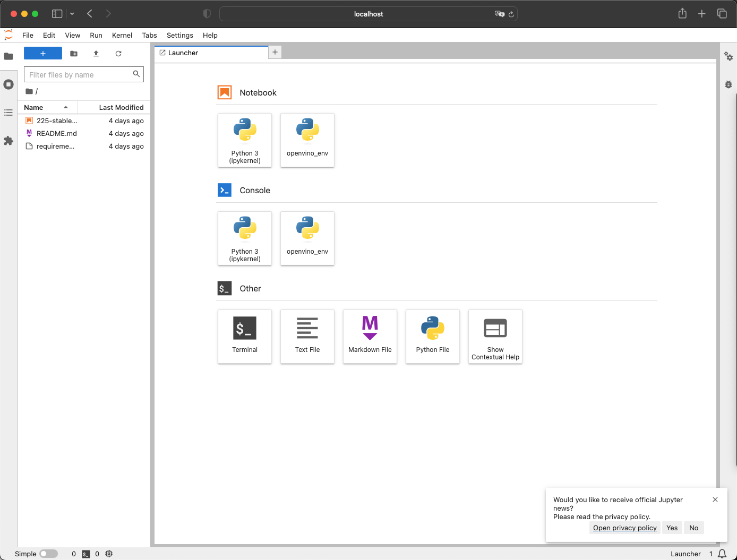Select the 225-stable notebook file
This screenshot has height=560, width=737.
tap(84, 120)
